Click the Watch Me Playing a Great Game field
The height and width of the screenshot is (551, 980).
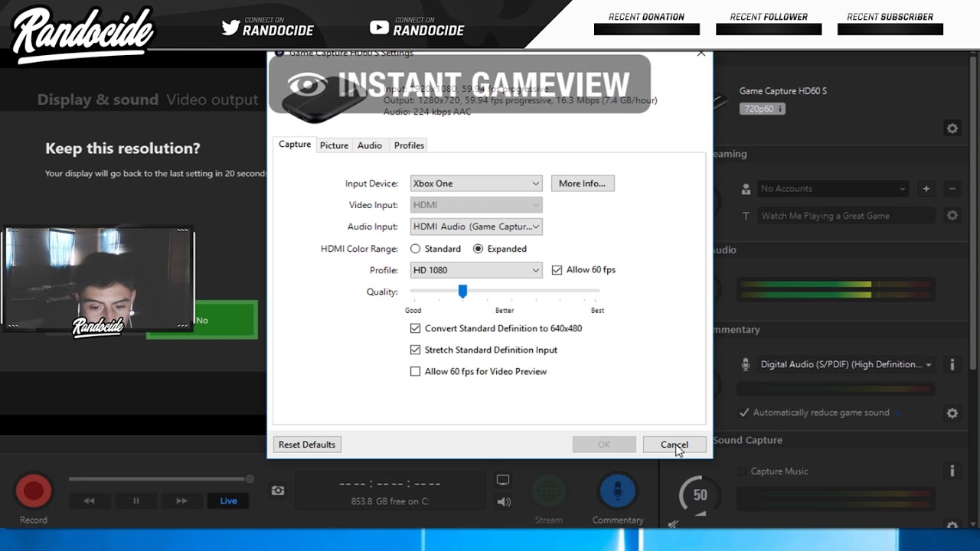846,216
